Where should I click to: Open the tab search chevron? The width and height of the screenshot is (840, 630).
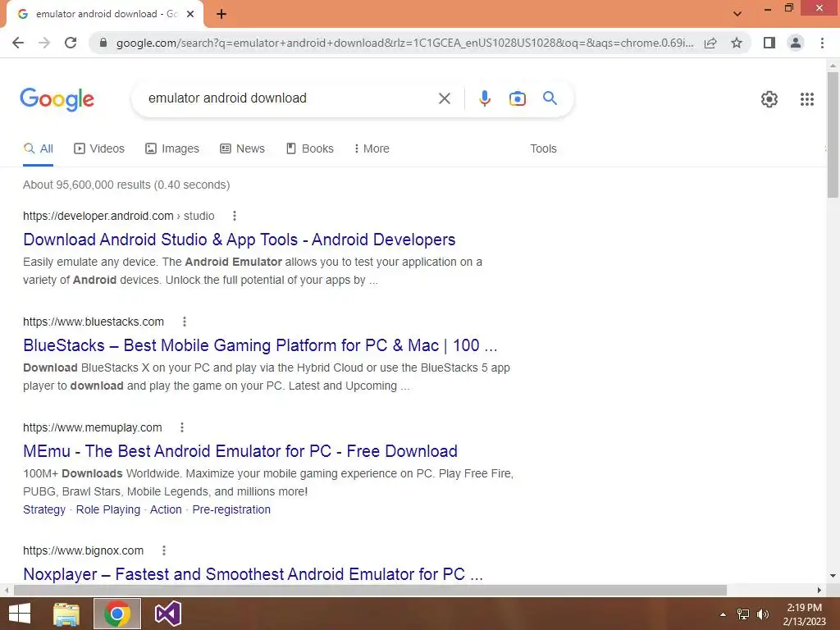[737, 14]
